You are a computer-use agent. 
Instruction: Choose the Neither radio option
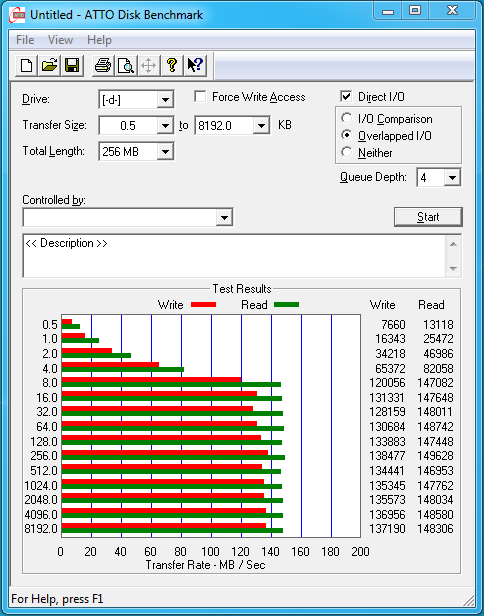346,152
